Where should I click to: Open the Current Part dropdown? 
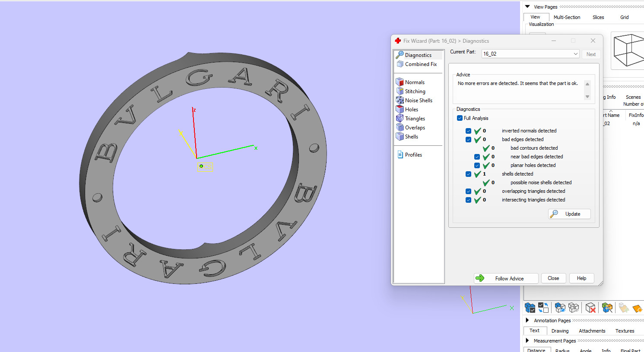530,54
